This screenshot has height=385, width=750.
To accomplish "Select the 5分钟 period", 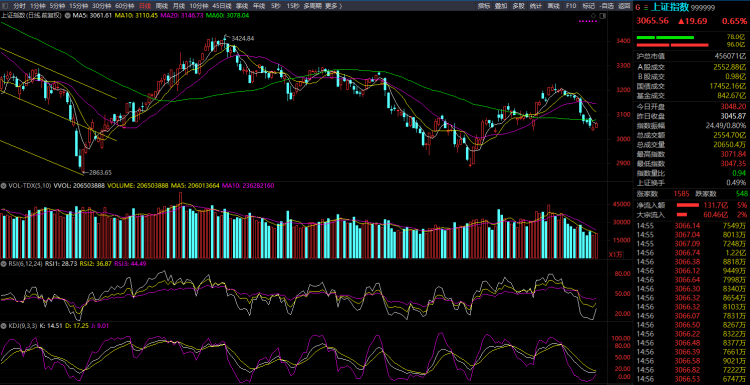I will 57,6.
